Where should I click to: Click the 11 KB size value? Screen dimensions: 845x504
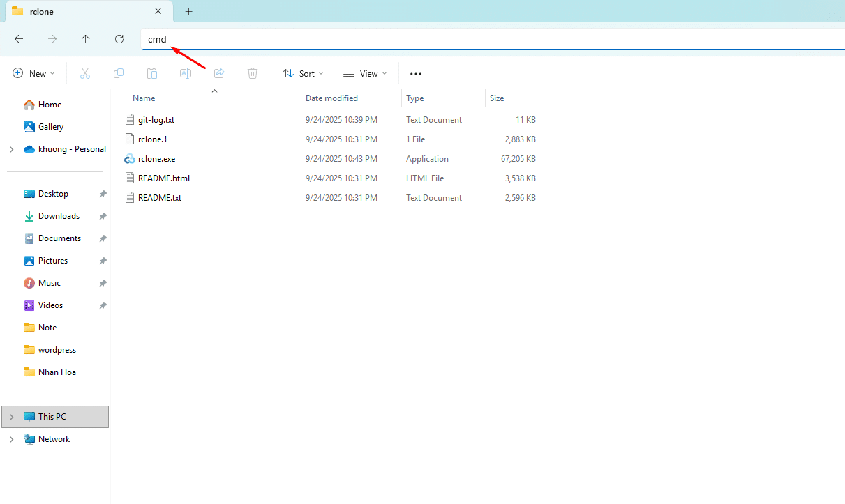(526, 120)
